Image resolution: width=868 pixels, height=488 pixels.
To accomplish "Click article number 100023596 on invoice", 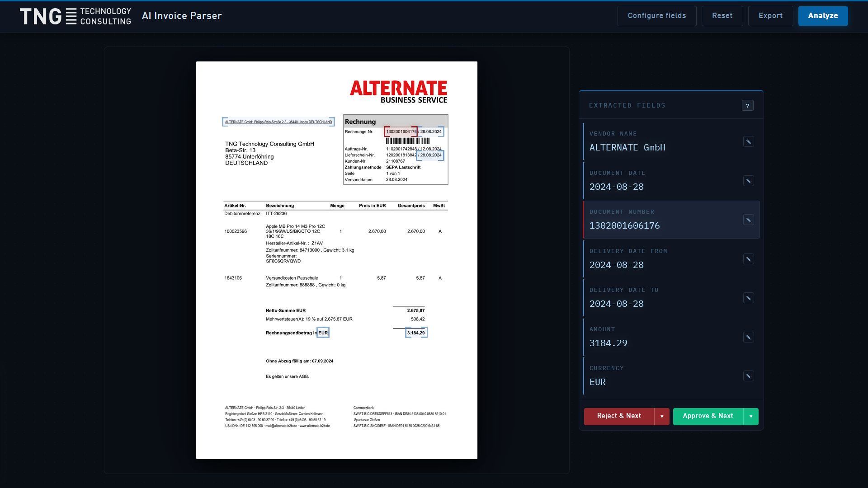I will coord(236,231).
